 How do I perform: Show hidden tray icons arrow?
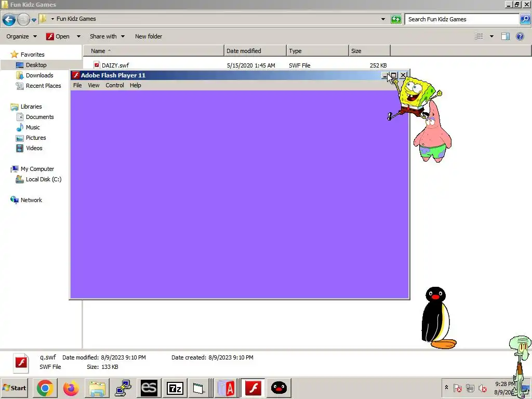pyautogui.click(x=446, y=388)
